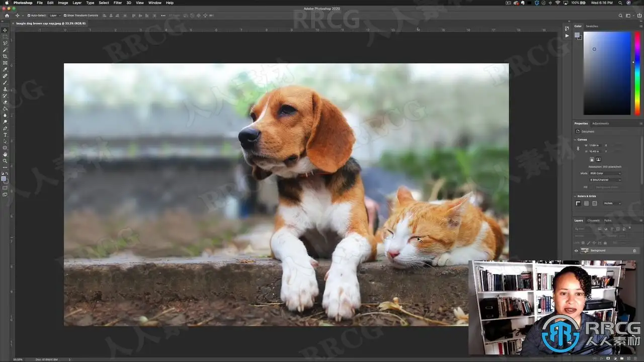Switch to the Channels tab

tap(594, 220)
